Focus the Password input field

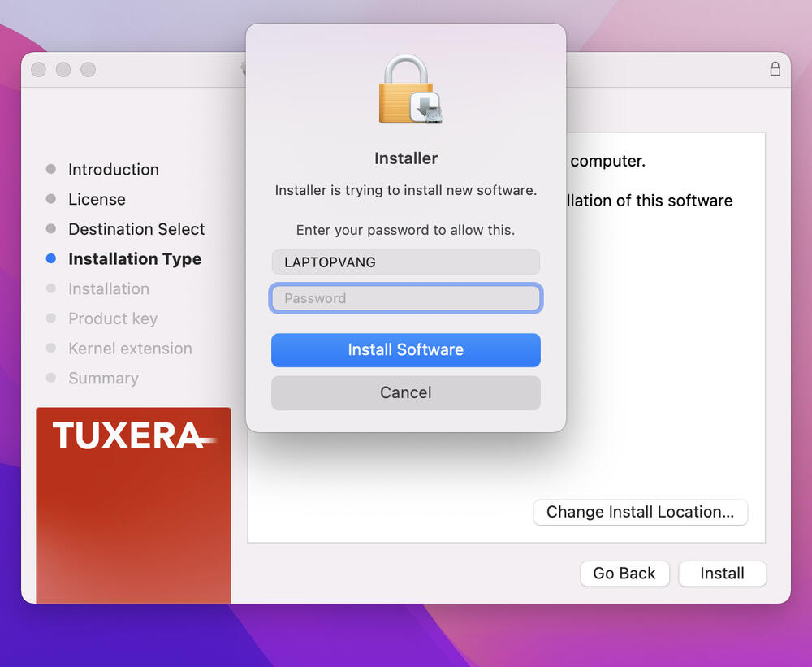(405, 298)
